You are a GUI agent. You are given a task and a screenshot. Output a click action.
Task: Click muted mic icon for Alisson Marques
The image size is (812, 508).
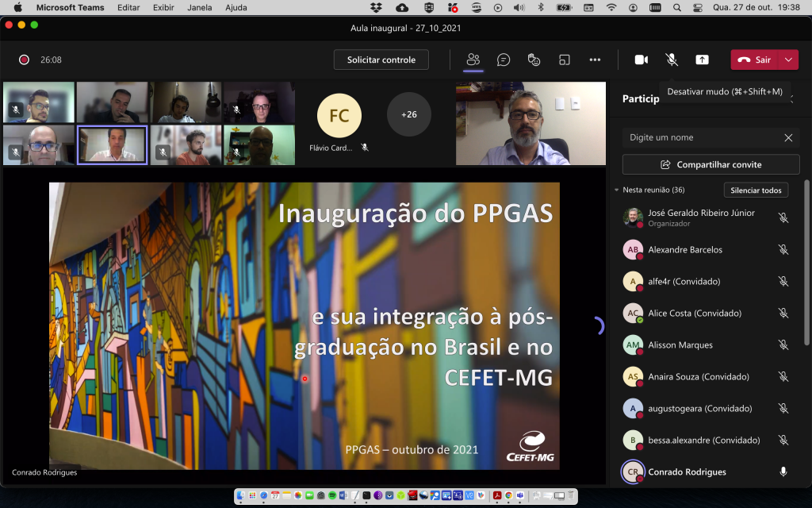(783, 344)
